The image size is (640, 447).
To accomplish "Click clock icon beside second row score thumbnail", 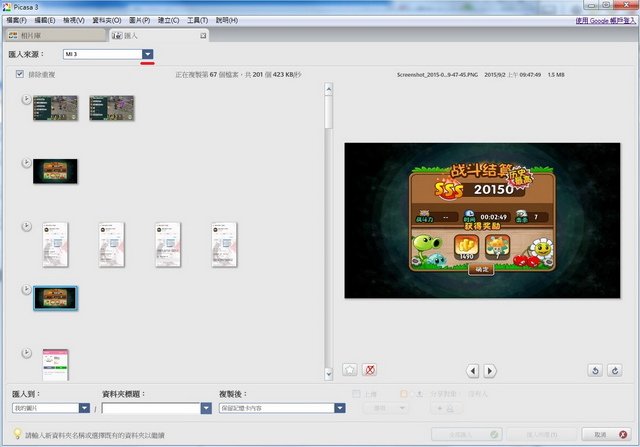I will (x=26, y=163).
